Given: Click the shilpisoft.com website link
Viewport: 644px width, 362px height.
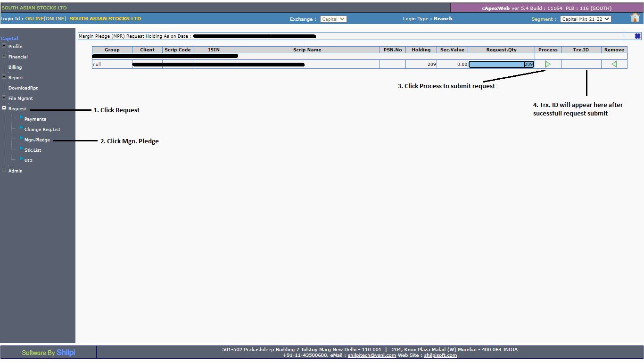Looking at the screenshot, I should (x=440, y=355).
